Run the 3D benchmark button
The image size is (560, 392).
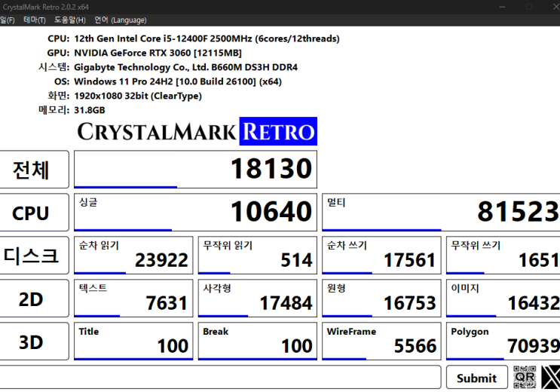point(34,341)
